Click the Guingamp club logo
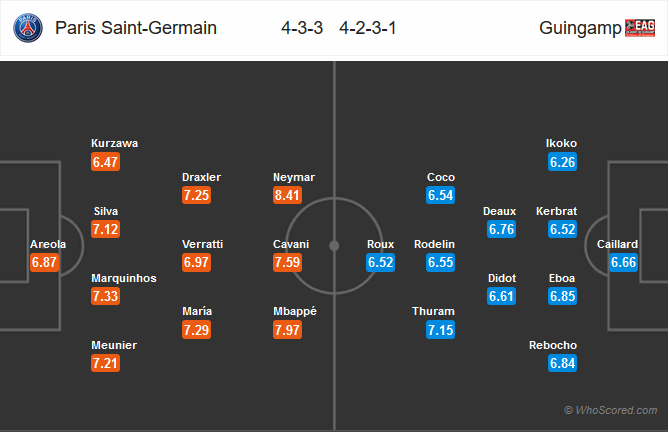This screenshot has width=669, height=432. tap(641, 28)
